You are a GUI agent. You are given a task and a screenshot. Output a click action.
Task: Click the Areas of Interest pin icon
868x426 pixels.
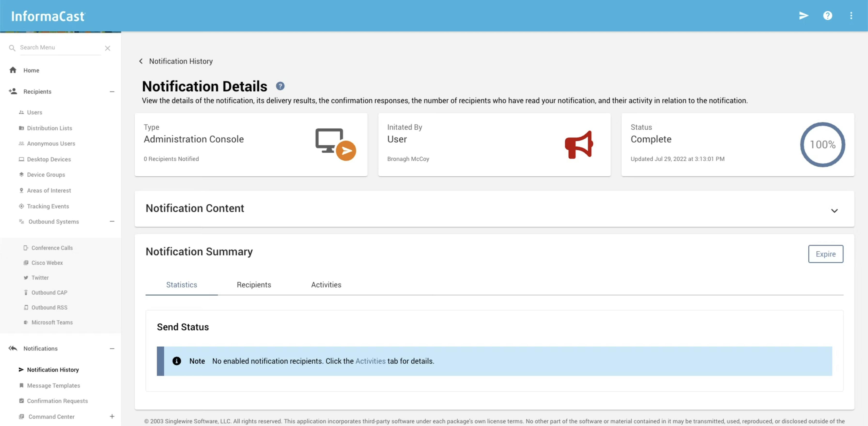click(x=21, y=190)
